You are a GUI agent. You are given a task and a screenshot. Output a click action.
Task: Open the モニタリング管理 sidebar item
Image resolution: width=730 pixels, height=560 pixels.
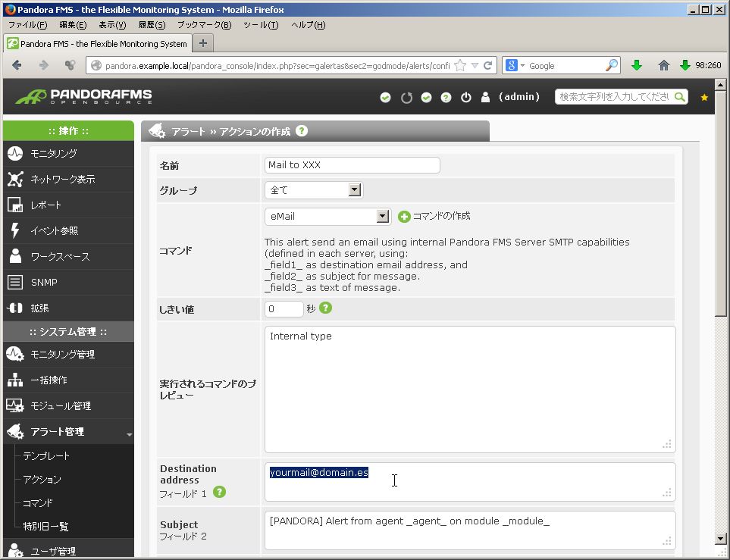click(x=68, y=354)
